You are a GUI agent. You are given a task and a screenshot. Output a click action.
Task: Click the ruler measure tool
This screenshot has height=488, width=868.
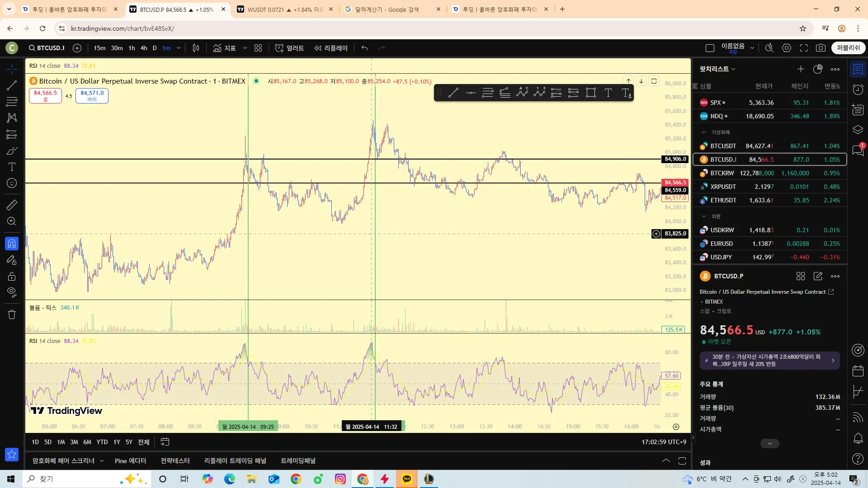point(12,205)
